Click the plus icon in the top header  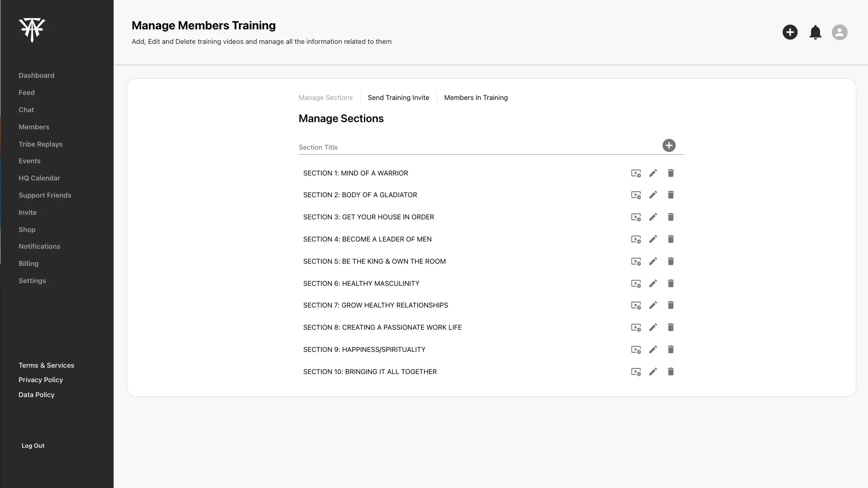pos(790,32)
